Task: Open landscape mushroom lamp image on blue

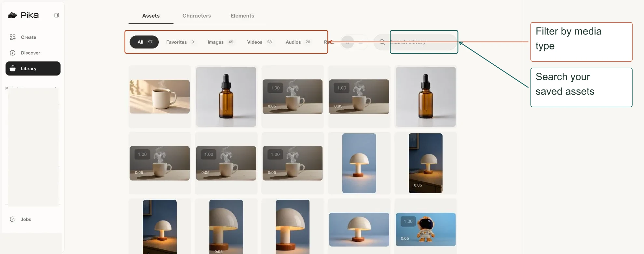Action: click(359, 230)
